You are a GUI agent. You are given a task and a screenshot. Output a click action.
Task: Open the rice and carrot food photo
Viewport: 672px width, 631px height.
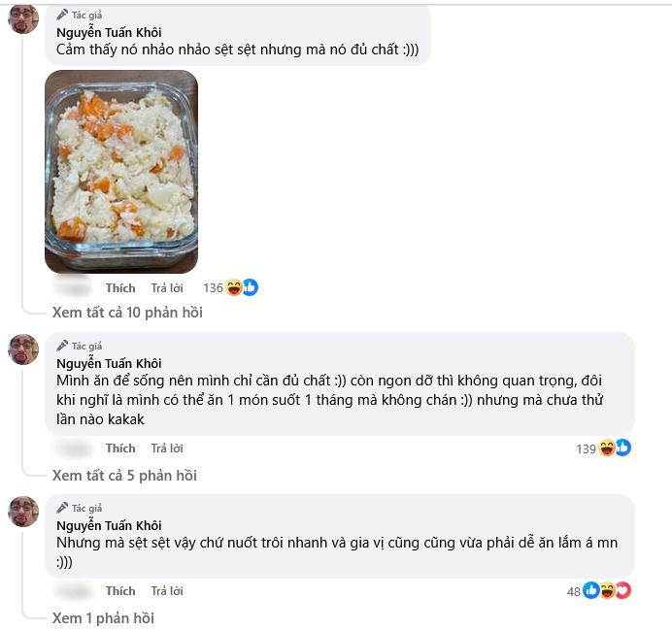coord(121,172)
